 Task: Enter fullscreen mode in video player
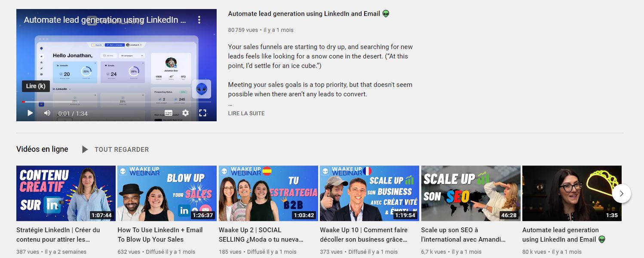click(202, 113)
